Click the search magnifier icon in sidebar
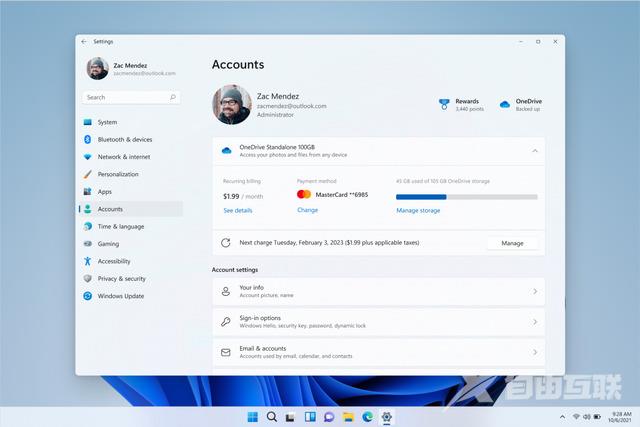The image size is (640, 427). point(173,97)
